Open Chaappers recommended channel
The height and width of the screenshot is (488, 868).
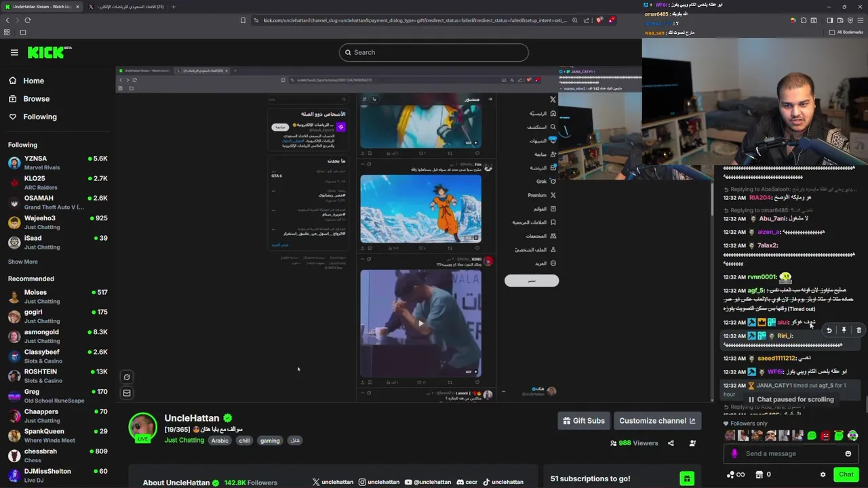58,415
